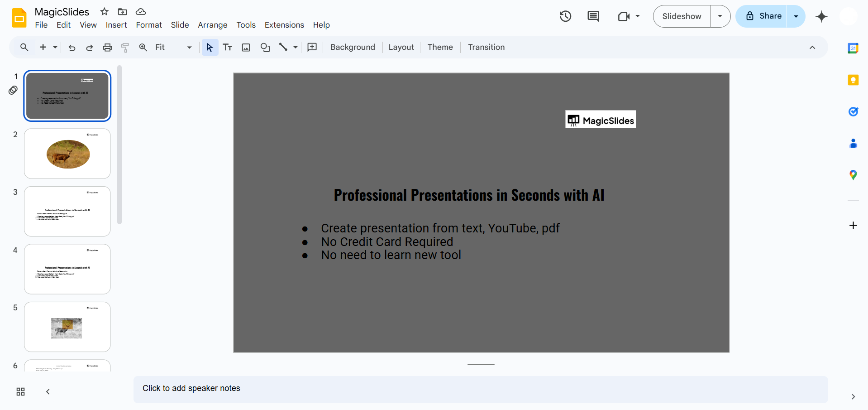Image resolution: width=868 pixels, height=410 pixels.
Task: Collapse the filmstrip panel arrow
Action: tap(48, 391)
